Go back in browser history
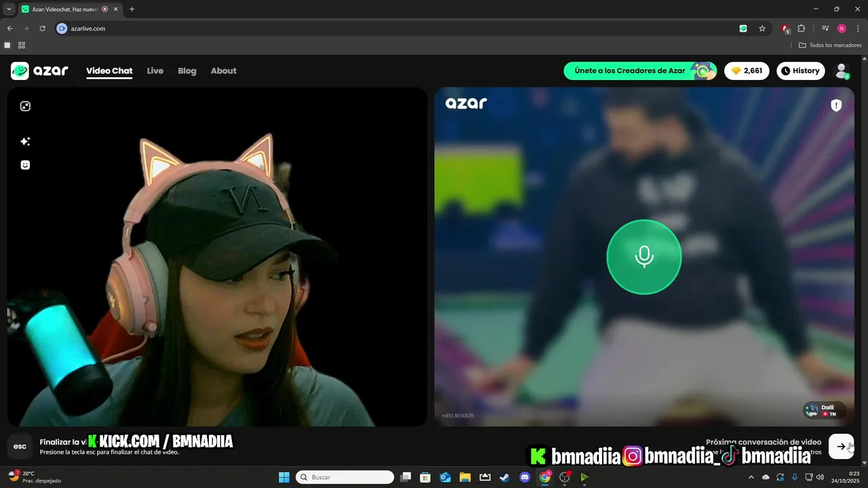 [x=9, y=28]
